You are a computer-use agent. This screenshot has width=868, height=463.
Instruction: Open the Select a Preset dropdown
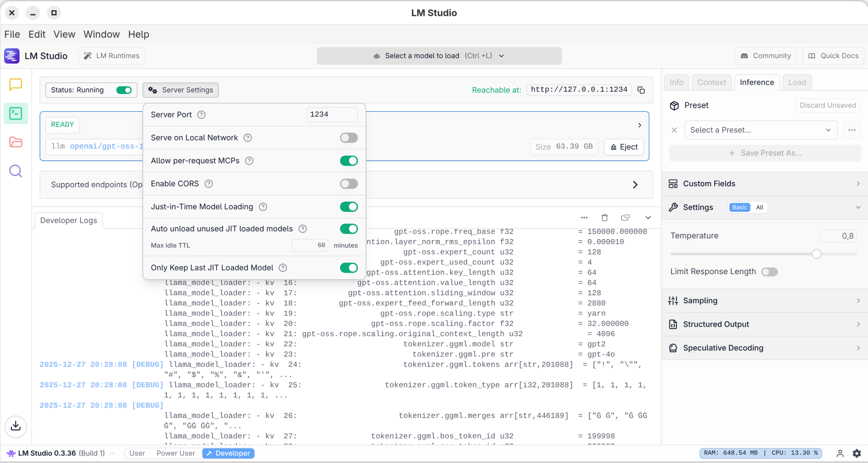[x=761, y=130]
